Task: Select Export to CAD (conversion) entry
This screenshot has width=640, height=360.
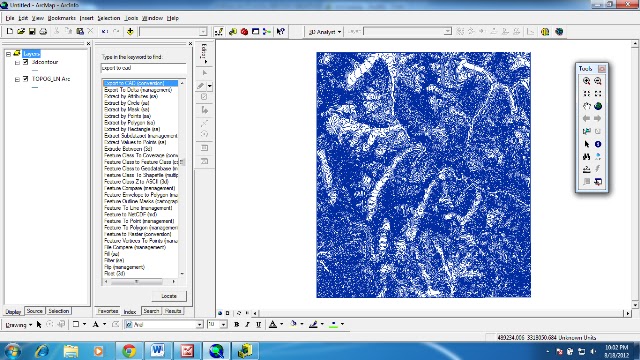Action: click(x=140, y=83)
